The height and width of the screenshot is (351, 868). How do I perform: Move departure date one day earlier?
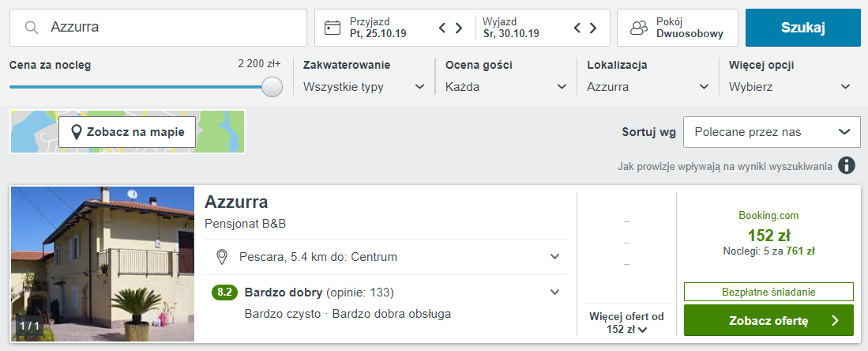[577, 28]
